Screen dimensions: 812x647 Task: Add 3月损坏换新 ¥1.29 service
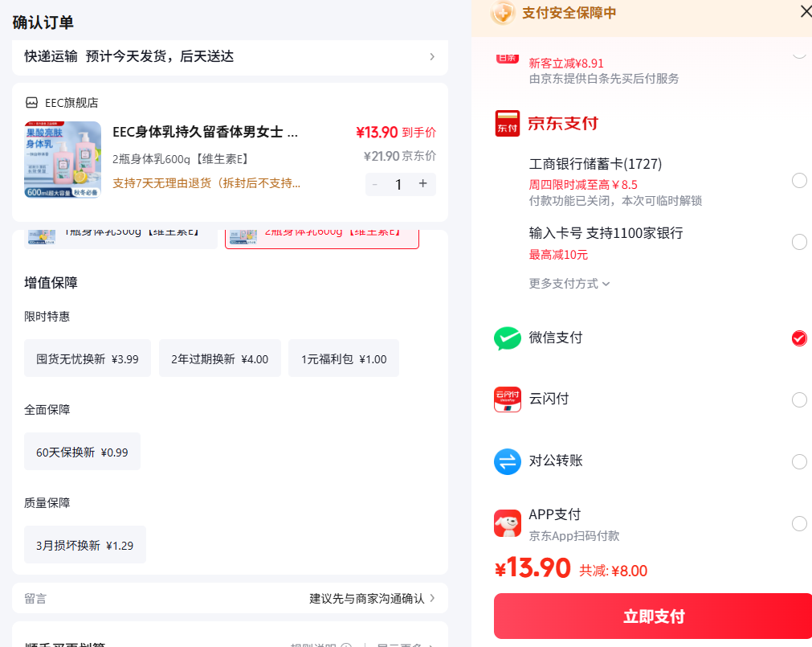tap(85, 545)
